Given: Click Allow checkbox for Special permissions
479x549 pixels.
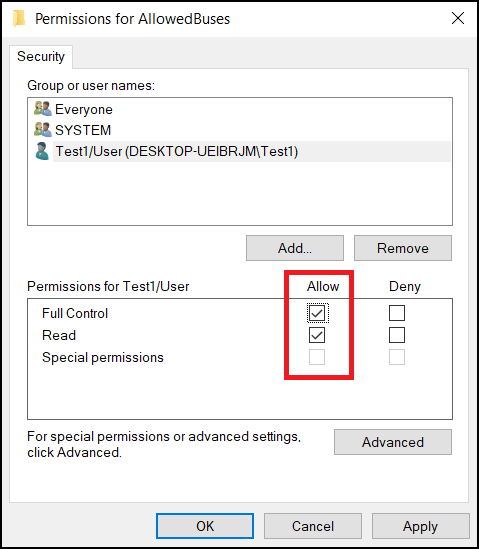Looking at the screenshot, I should click(317, 357).
